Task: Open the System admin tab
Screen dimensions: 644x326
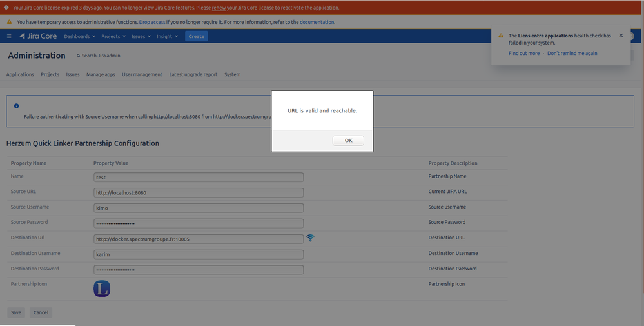Action: coord(233,74)
